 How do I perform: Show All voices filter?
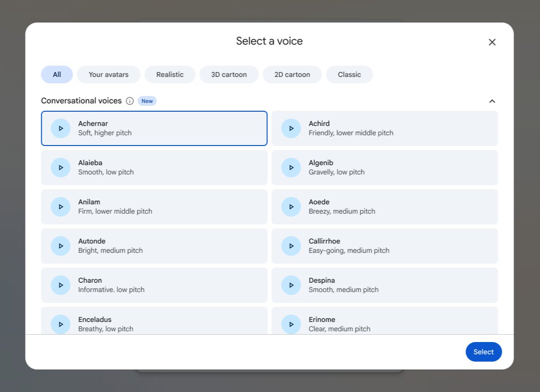pyautogui.click(x=57, y=74)
